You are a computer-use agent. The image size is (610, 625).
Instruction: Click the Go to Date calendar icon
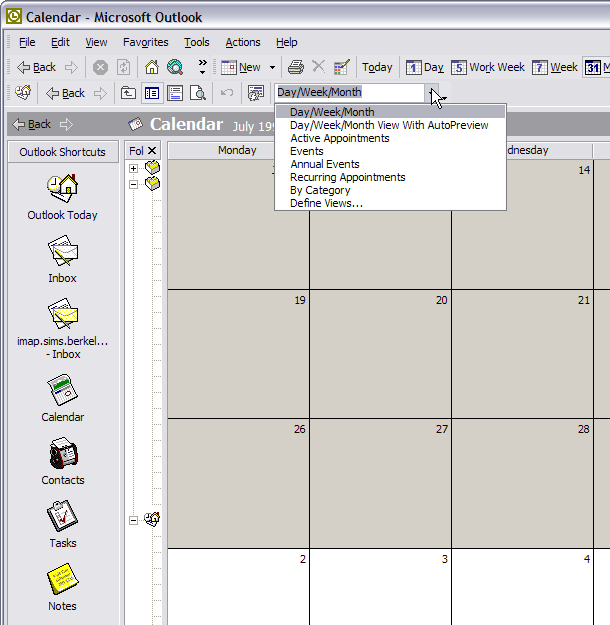pos(342,67)
